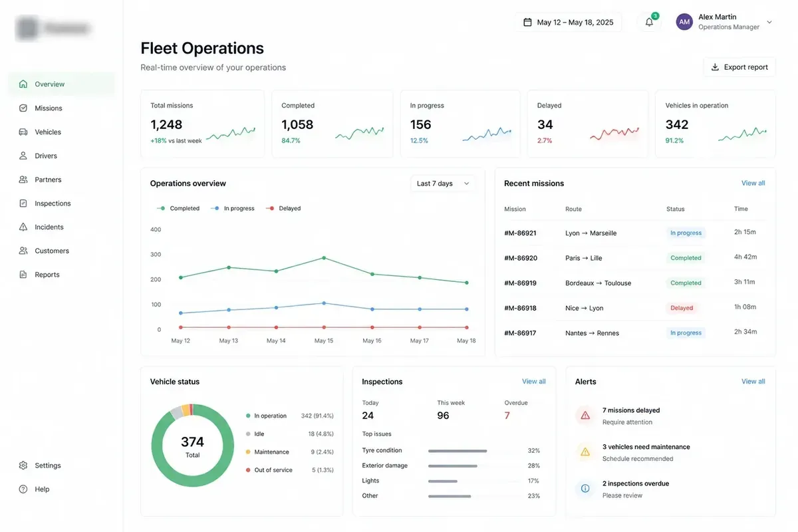
Task: Open 3 vehicles need maintenance alert
Action: point(670,452)
